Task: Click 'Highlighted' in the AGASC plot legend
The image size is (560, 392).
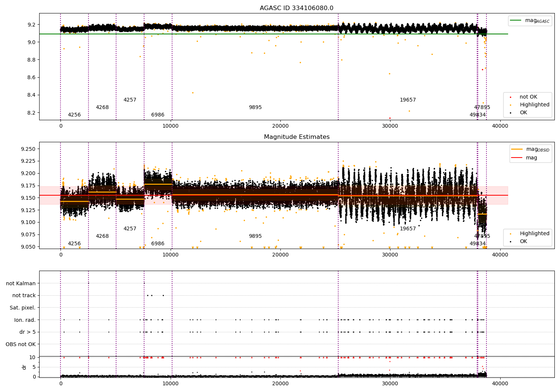Action: pos(535,105)
